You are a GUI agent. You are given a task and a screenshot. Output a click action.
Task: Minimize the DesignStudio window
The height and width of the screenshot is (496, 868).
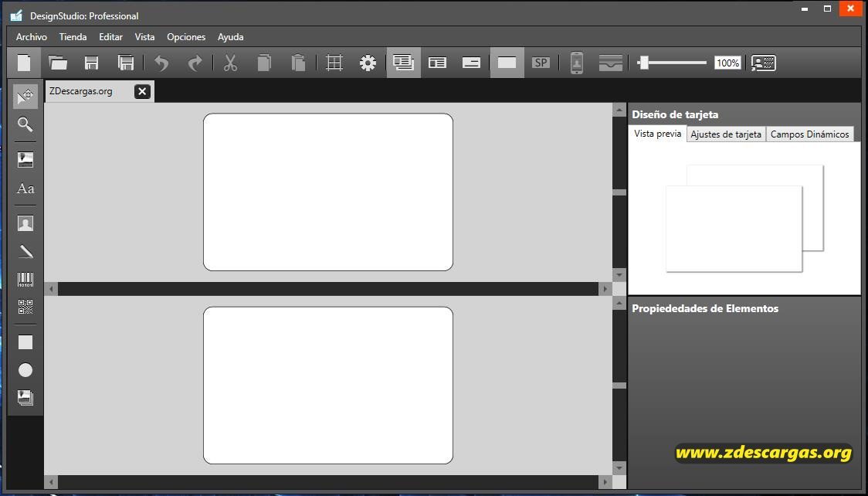(805, 8)
